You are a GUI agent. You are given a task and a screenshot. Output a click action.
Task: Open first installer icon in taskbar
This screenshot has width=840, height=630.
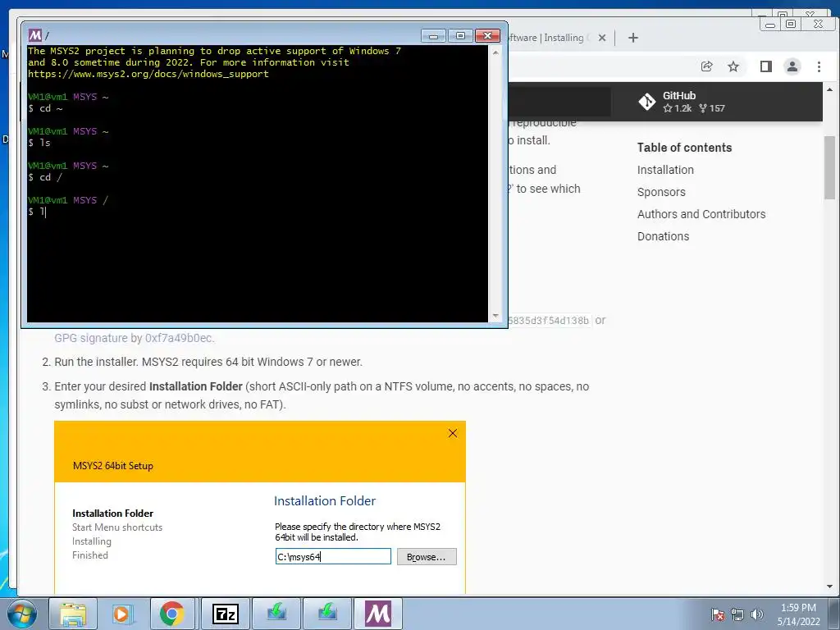[276, 614]
